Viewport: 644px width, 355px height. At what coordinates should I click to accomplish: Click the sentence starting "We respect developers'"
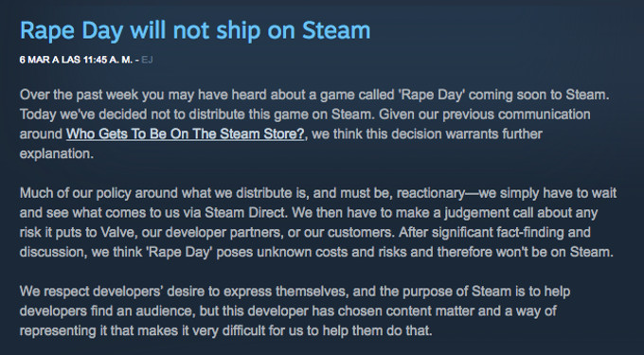[295, 311]
